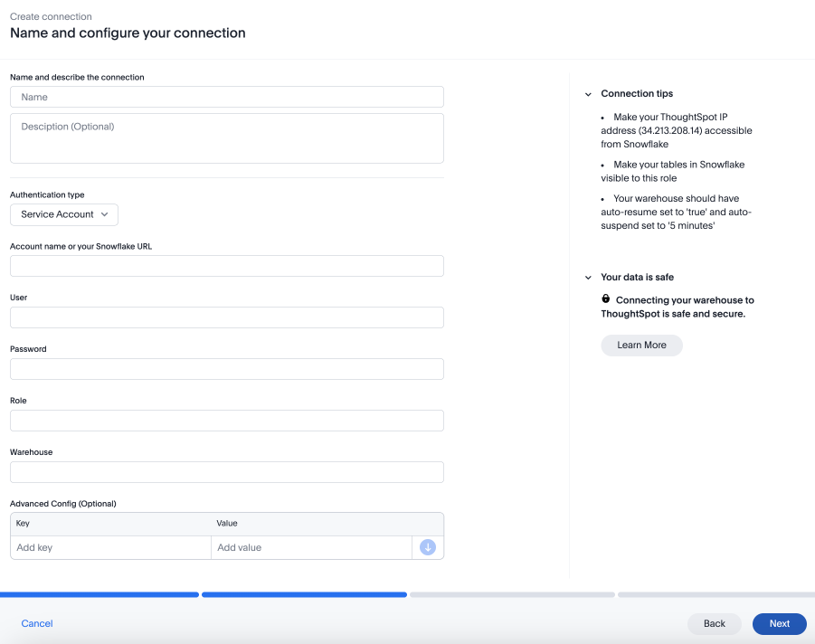Click the Create connection breadcrumb label
Screen dimensions: 815x644
(x=50, y=16)
